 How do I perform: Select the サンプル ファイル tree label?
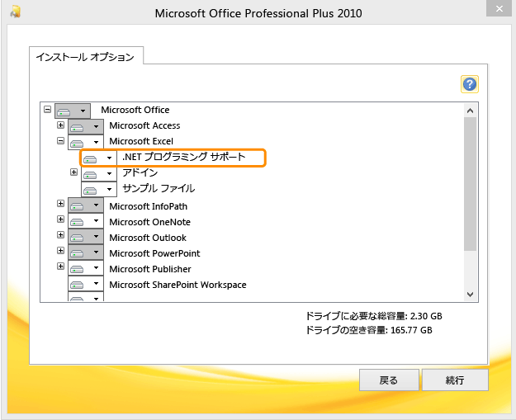pyautogui.click(x=159, y=188)
